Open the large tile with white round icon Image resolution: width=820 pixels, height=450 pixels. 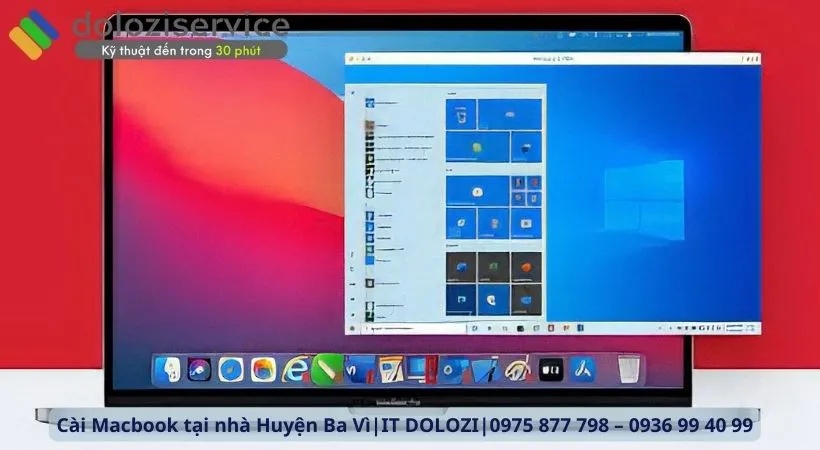click(477, 191)
